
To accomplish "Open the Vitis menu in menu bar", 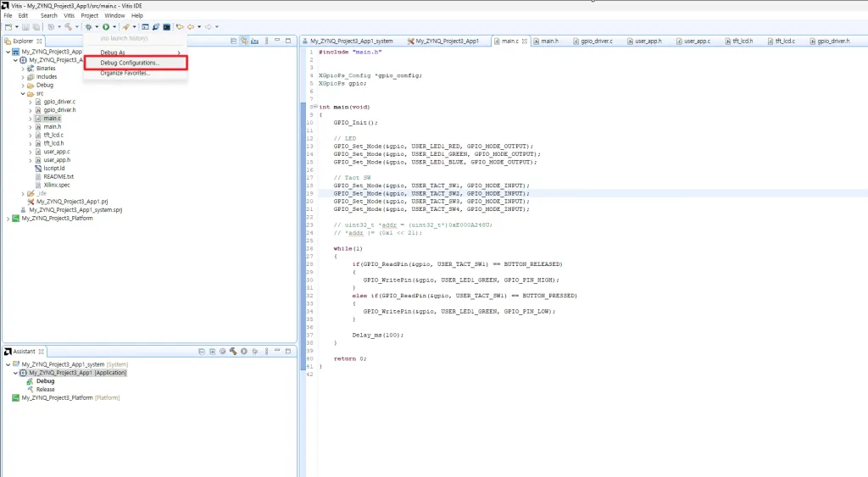I will [x=69, y=15].
